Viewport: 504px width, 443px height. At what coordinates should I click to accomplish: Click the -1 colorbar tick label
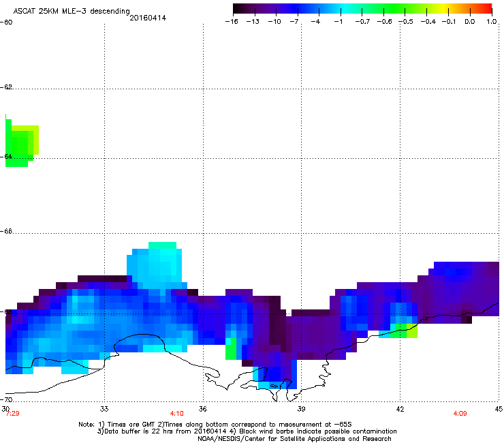(x=338, y=22)
